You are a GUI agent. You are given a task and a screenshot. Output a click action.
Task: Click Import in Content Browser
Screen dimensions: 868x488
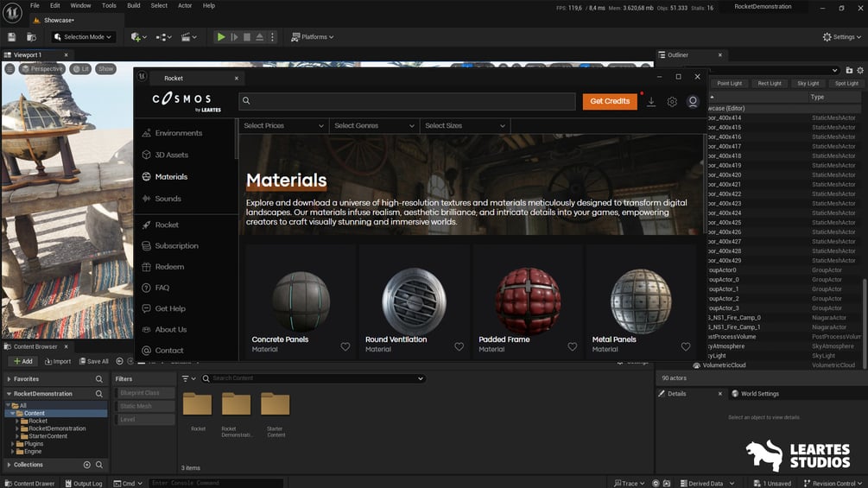click(58, 361)
